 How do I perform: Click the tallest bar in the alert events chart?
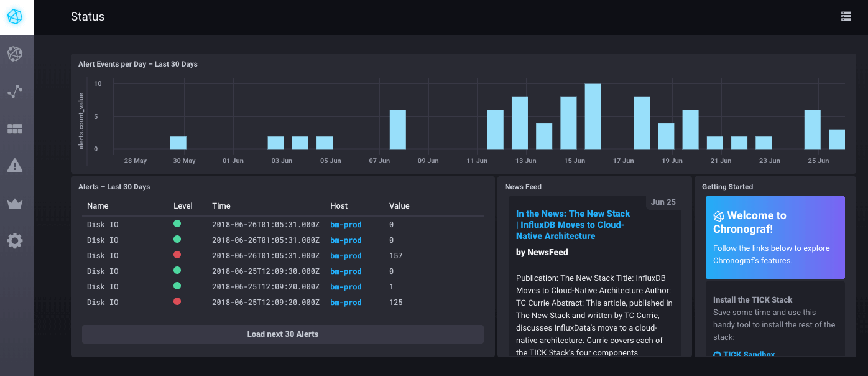593,117
